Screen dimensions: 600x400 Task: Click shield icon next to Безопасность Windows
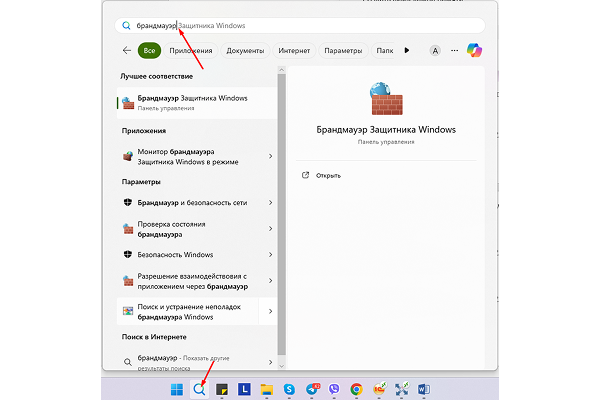click(x=128, y=254)
